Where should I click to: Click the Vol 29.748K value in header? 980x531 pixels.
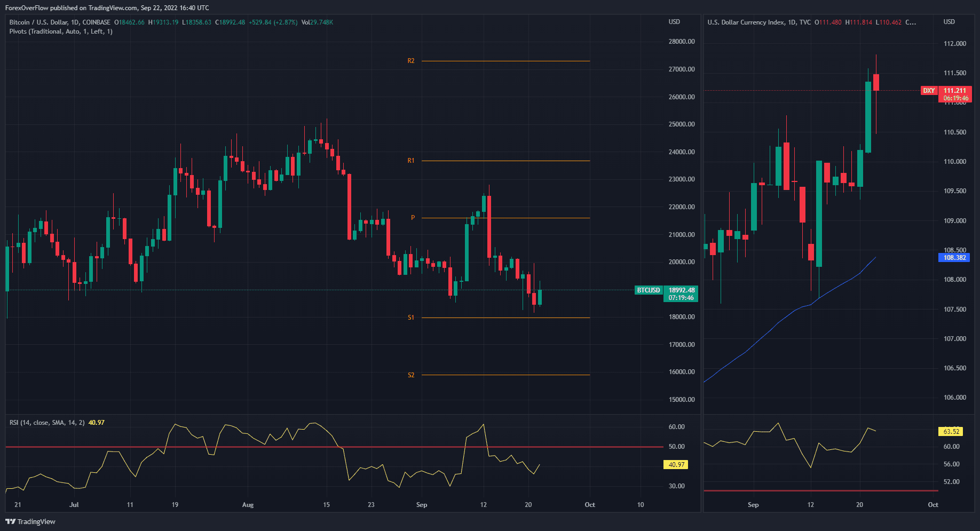317,22
